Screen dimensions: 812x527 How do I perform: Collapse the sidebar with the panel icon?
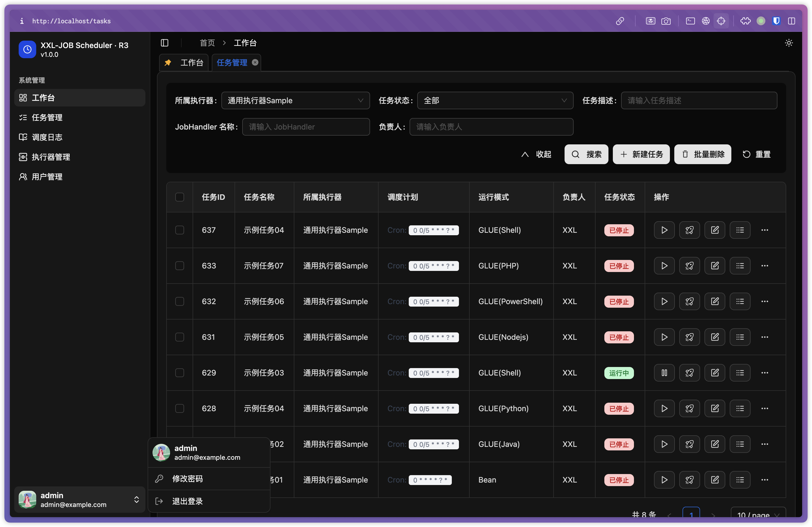[164, 43]
